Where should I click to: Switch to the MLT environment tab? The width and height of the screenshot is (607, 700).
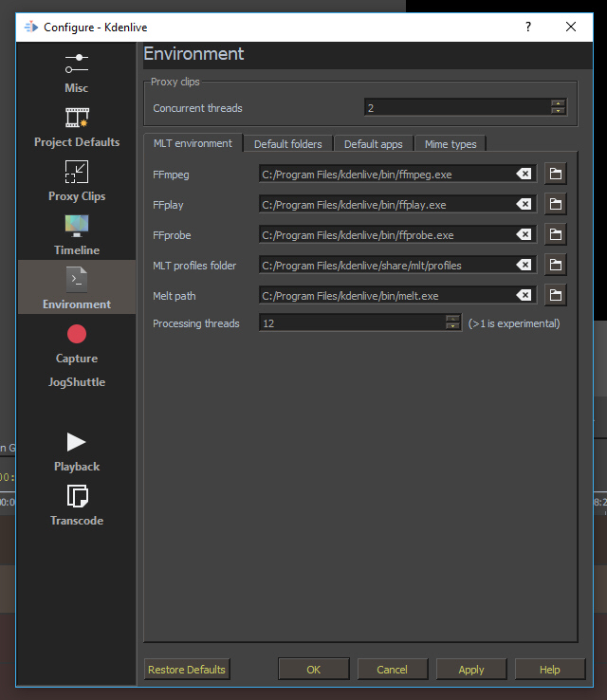[193, 143]
